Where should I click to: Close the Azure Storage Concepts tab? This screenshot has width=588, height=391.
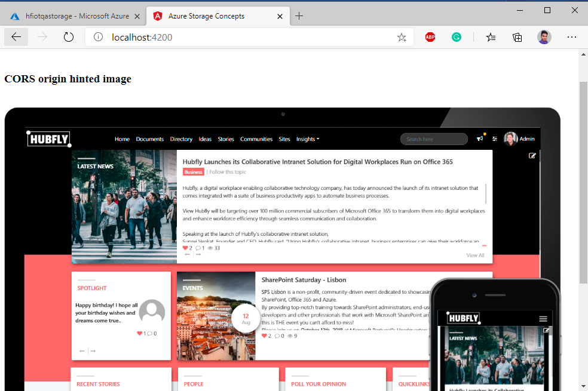280,16
